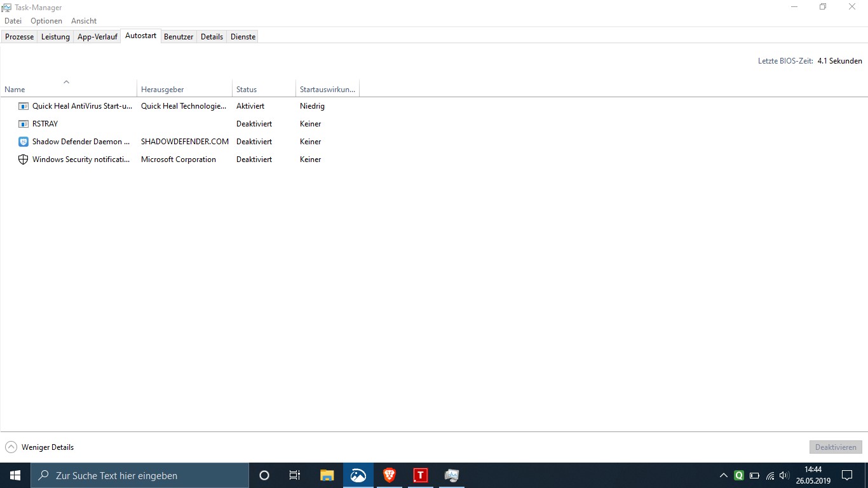The image size is (868, 488).
Task: Restore down the Task-Manager window
Action: coord(823,7)
